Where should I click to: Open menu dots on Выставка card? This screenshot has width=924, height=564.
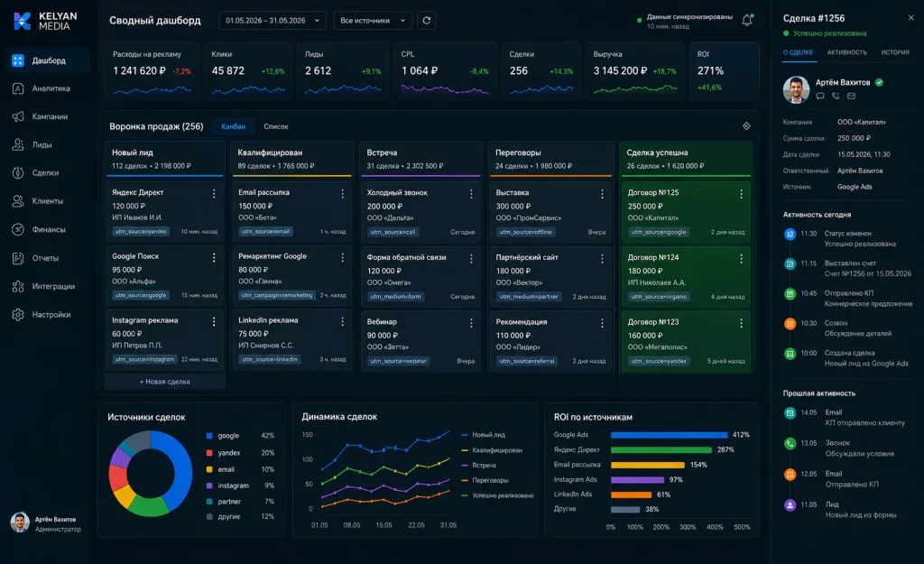coord(602,194)
